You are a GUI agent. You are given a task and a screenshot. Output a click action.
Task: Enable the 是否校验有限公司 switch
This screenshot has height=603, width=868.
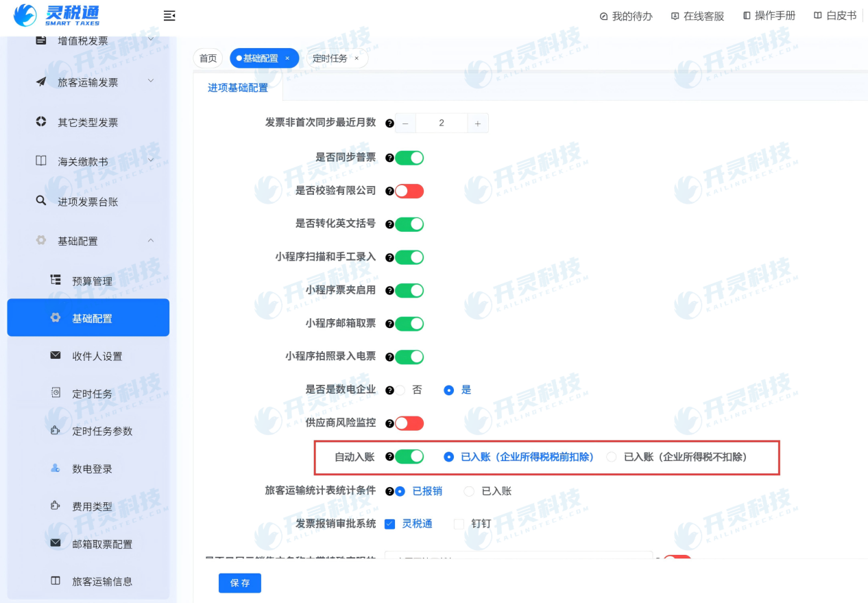[409, 191]
